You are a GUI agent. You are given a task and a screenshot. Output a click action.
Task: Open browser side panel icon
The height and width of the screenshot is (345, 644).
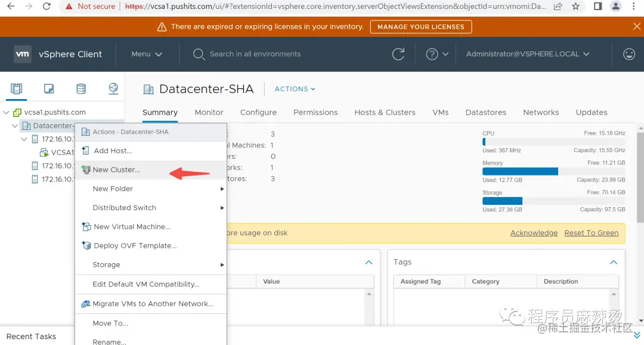tap(598, 6)
